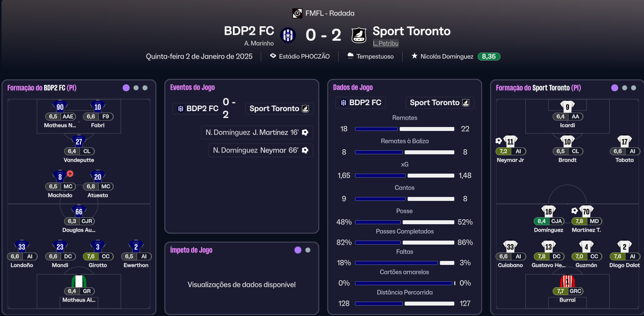Click the BDP2 FC button in Dados de Jogo
This screenshot has height=316, width=644.
(360, 103)
